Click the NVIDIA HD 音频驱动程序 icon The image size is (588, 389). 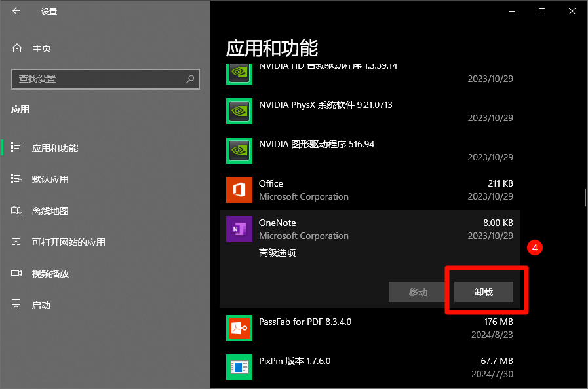point(239,74)
